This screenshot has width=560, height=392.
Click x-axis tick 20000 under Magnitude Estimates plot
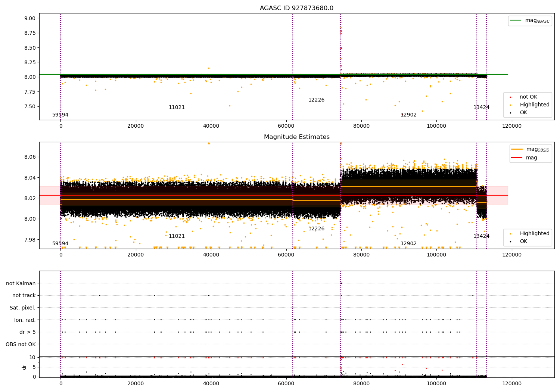[x=136, y=255]
